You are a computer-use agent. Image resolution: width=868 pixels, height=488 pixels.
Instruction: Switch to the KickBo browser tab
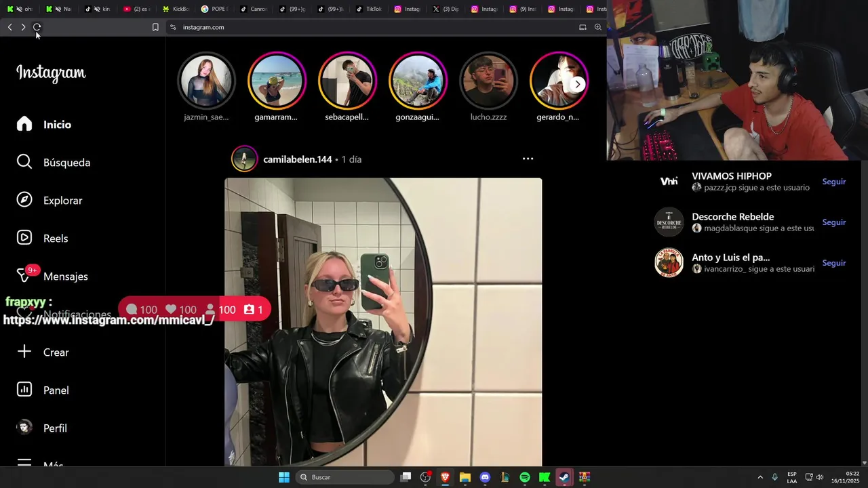coord(176,9)
